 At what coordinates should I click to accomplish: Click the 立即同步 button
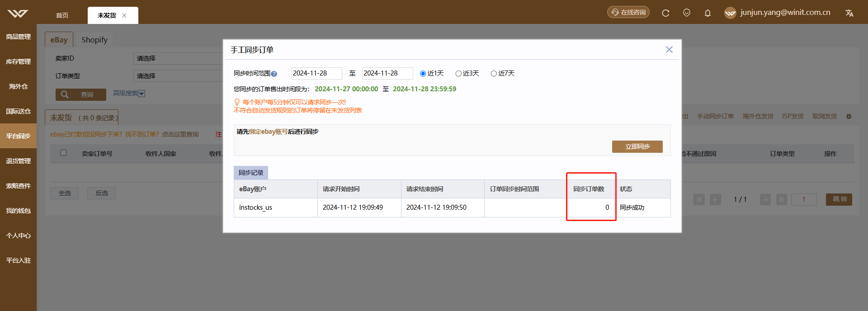pyautogui.click(x=637, y=146)
